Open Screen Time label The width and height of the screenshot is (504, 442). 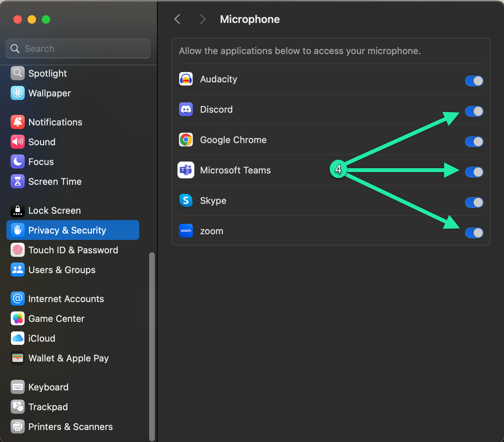tap(55, 182)
